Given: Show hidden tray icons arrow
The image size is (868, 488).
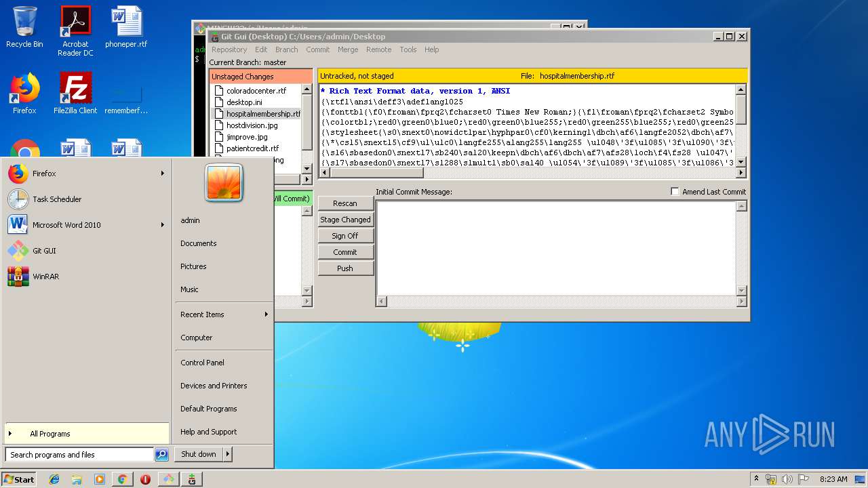Looking at the screenshot, I should coord(756,479).
